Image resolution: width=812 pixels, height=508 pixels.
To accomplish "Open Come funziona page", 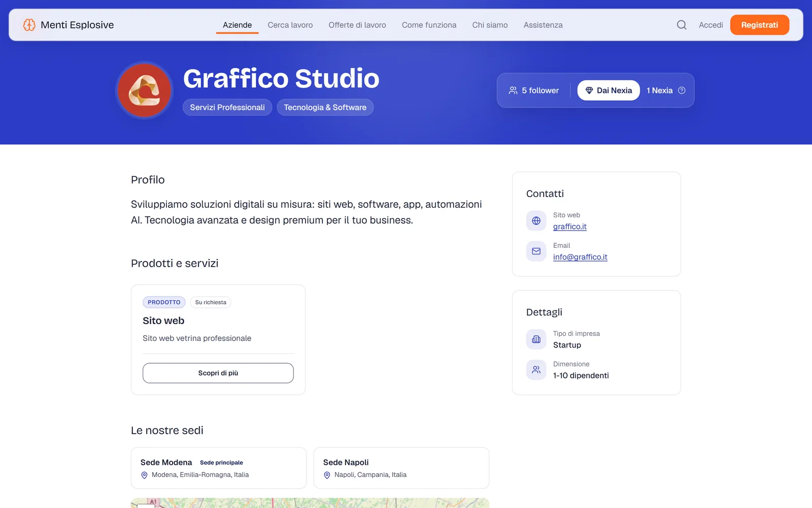I will pyautogui.click(x=429, y=25).
